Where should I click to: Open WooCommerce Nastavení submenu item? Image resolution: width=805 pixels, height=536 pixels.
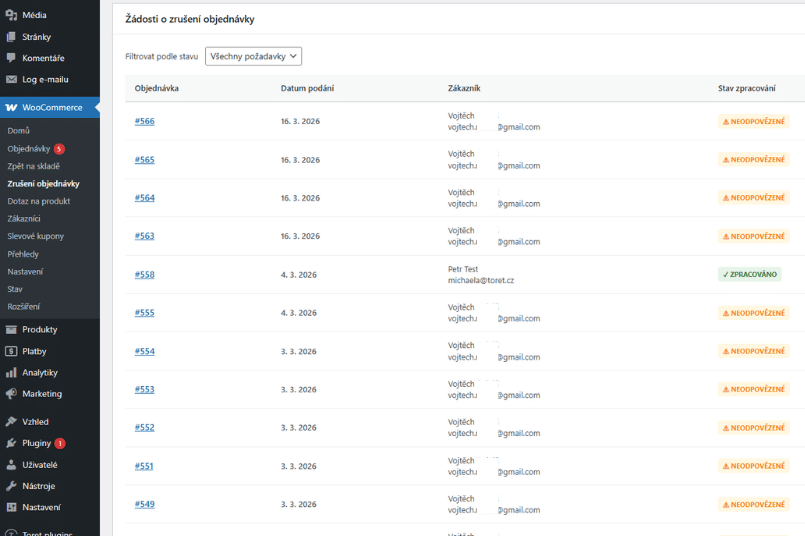25,272
